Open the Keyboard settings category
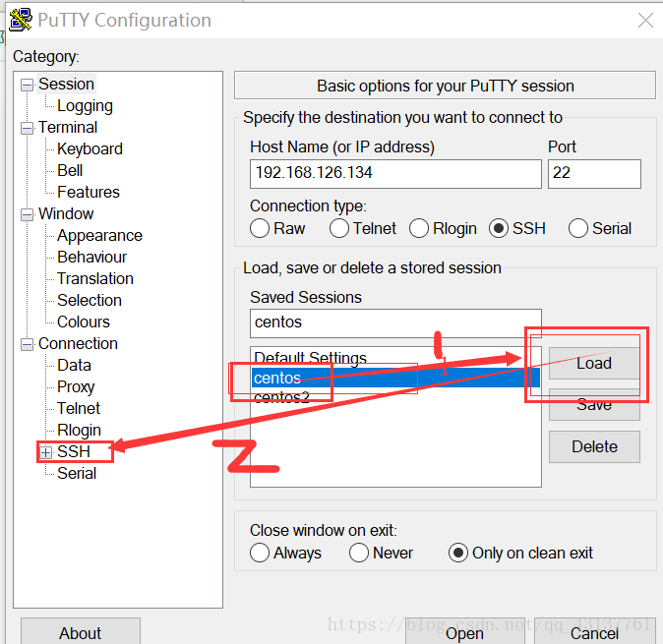 click(x=90, y=148)
